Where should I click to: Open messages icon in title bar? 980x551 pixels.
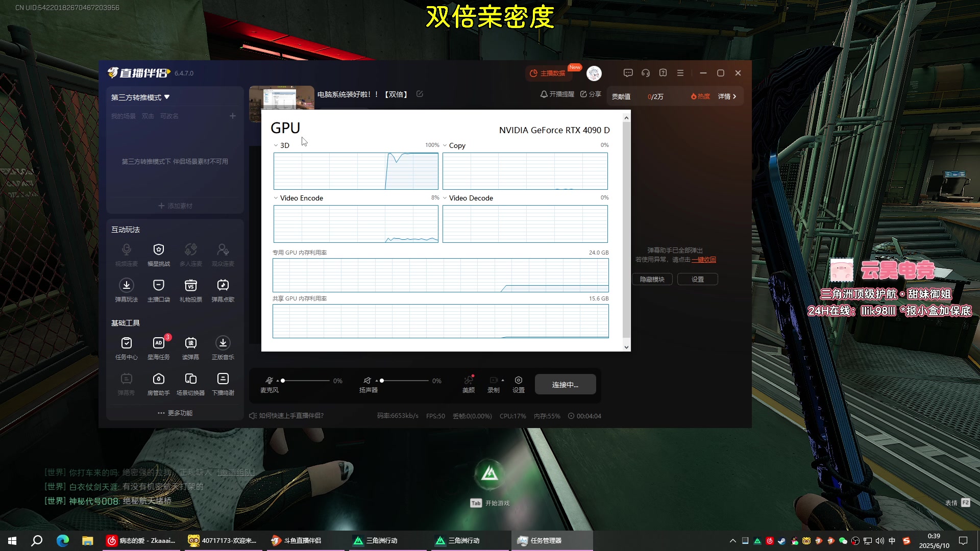point(628,73)
